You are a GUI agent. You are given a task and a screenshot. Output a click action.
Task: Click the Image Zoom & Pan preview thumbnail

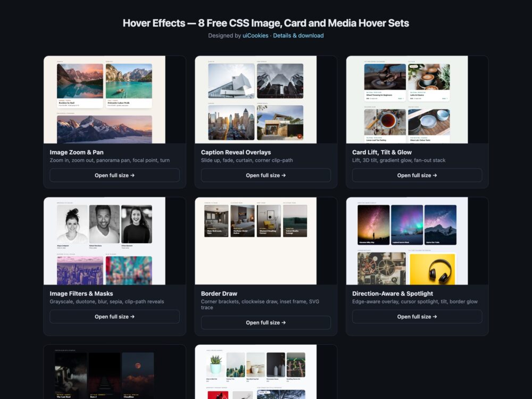[x=115, y=99]
